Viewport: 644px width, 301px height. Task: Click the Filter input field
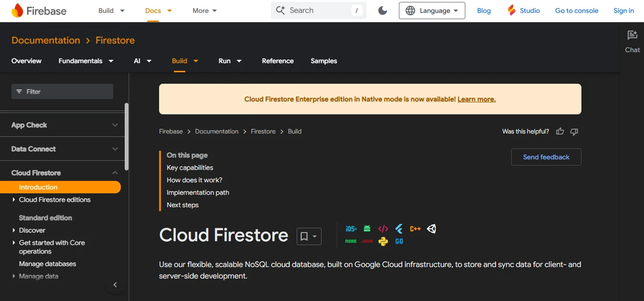(62, 90)
